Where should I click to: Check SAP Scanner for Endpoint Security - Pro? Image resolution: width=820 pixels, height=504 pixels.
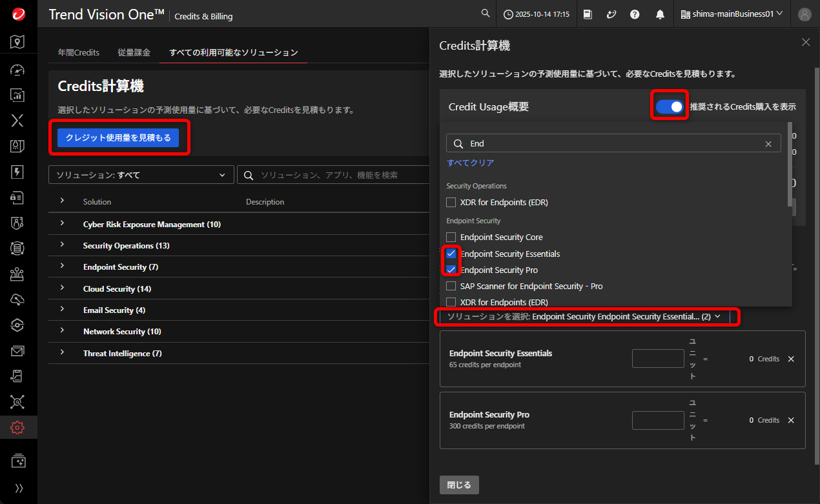[451, 286]
